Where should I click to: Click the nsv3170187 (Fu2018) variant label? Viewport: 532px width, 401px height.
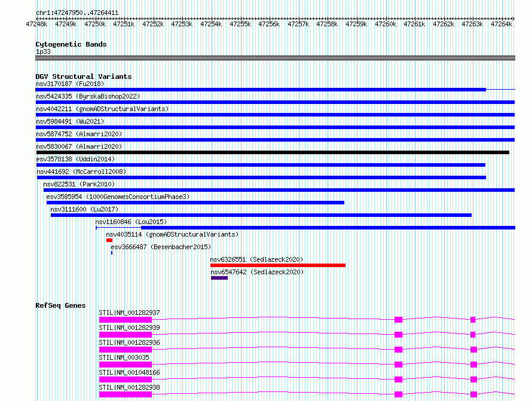70,84
